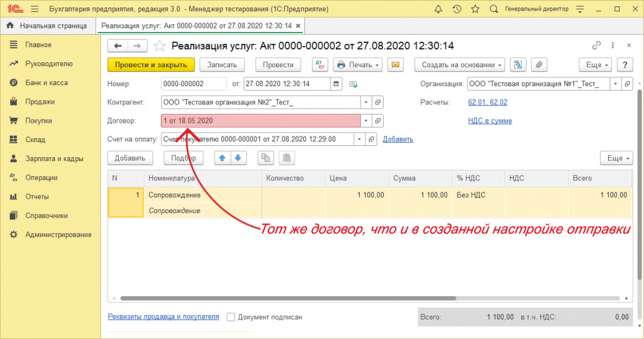Open Зарплата и кадры section

tap(54, 158)
